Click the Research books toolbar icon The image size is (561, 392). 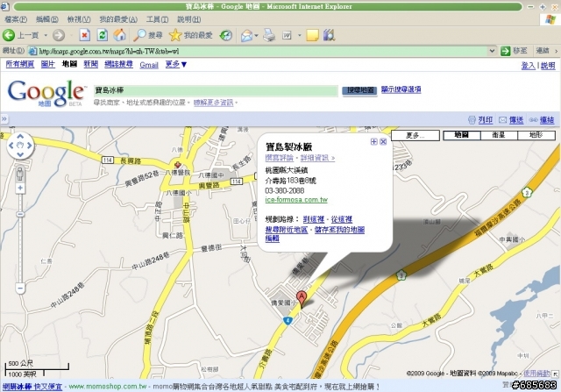click(329, 35)
